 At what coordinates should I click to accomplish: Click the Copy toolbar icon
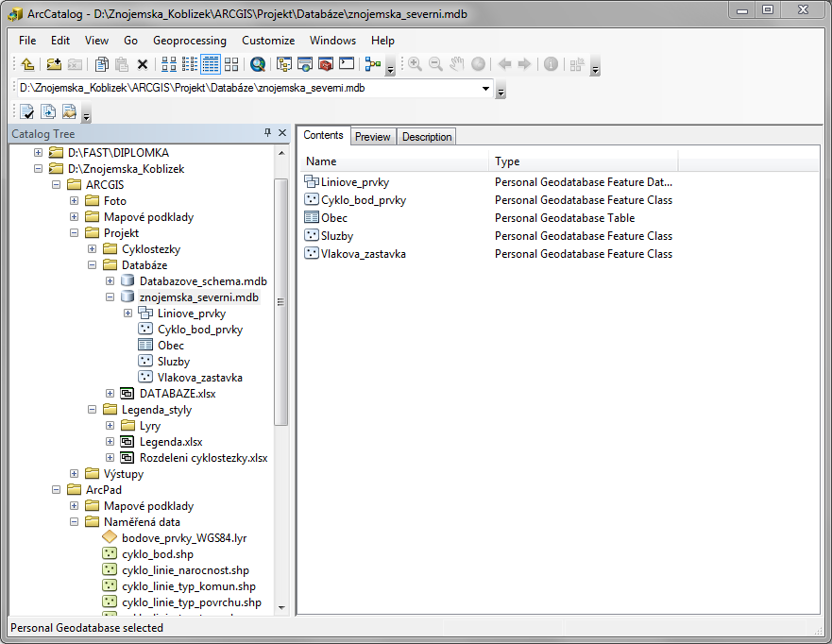101,65
